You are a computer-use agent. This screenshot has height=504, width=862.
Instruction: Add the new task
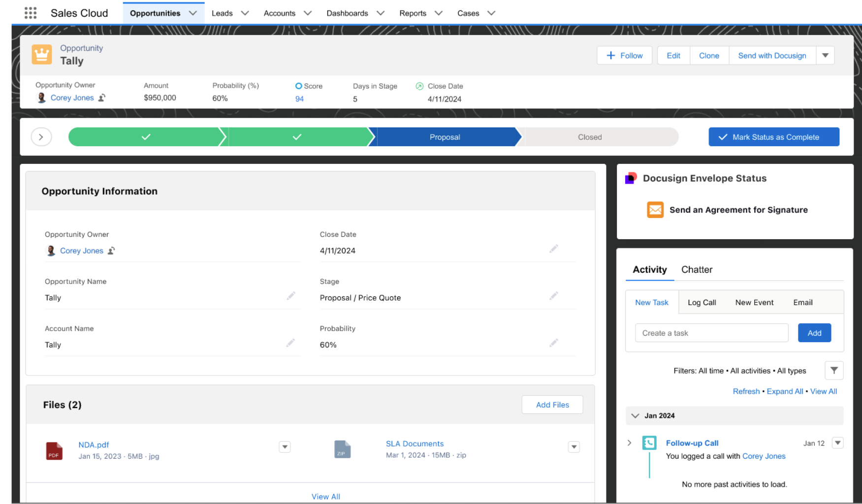[814, 333]
